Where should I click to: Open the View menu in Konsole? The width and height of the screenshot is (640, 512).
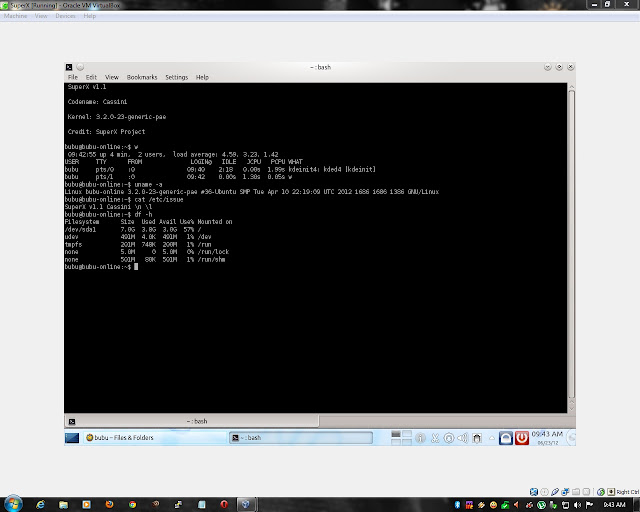coord(111,77)
